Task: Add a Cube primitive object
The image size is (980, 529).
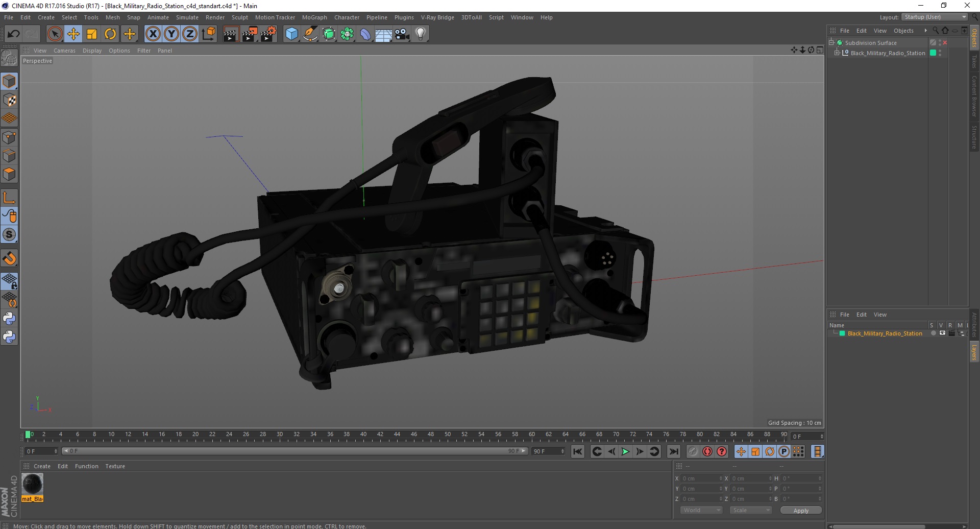Action: pyautogui.click(x=291, y=34)
